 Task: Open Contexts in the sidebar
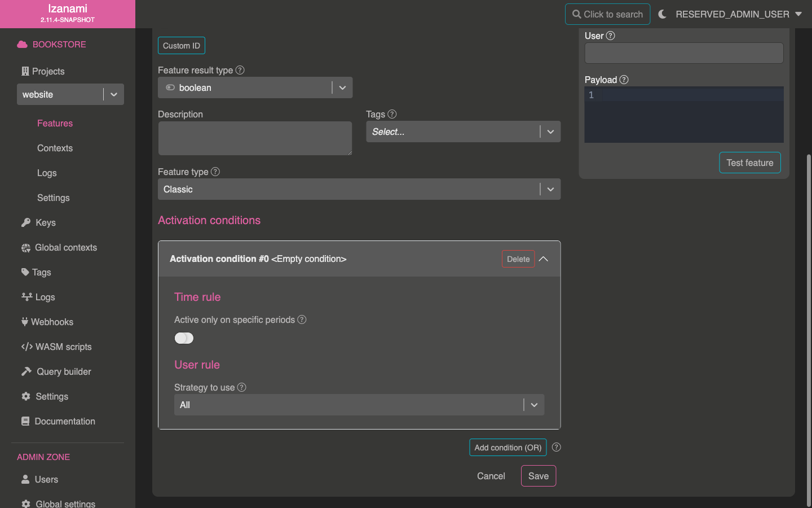tap(55, 148)
